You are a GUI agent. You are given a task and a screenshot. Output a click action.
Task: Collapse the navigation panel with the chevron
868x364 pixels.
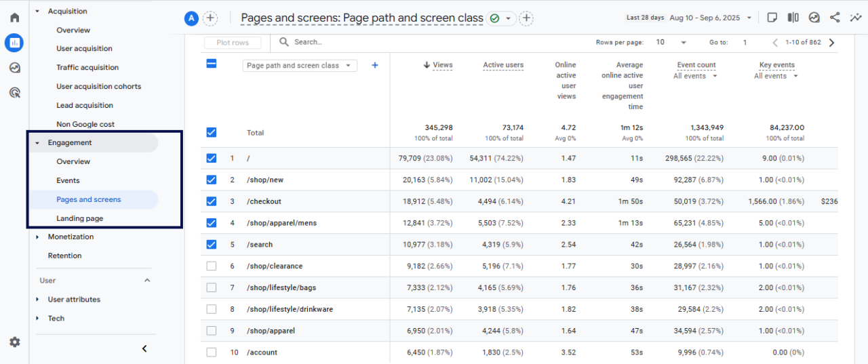coord(144,348)
